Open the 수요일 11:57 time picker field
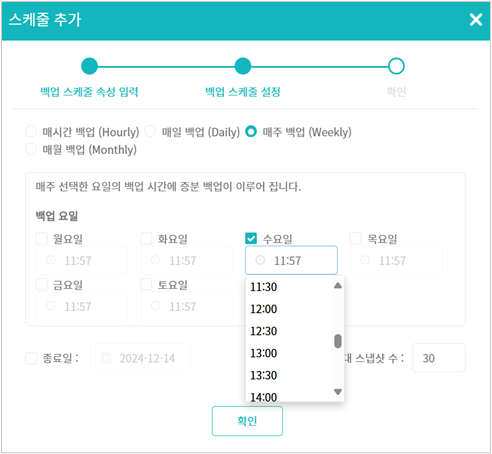The image size is (492, 454). pyautogui.click(x=291, y=260)
